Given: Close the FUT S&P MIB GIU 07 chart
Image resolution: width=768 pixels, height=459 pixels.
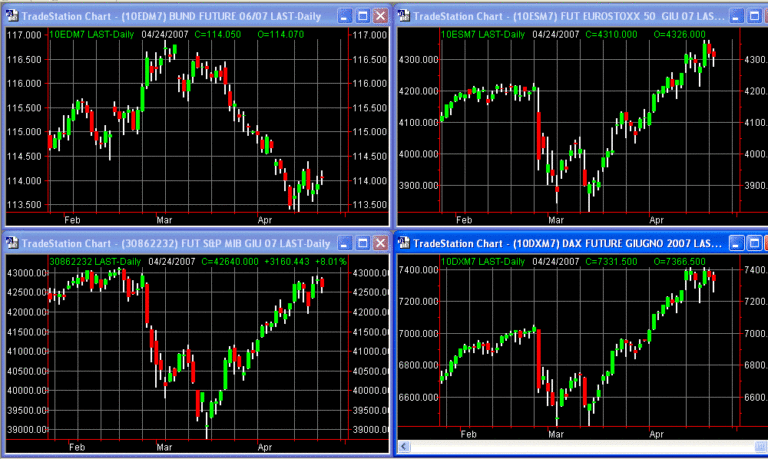Looking at the screenshot, I should pos(380,244).
